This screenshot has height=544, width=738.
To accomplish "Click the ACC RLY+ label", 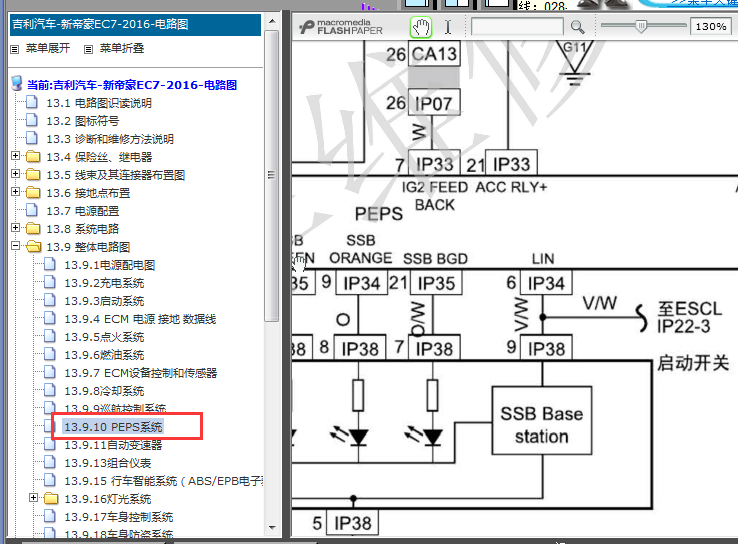I will click(511, 187).
